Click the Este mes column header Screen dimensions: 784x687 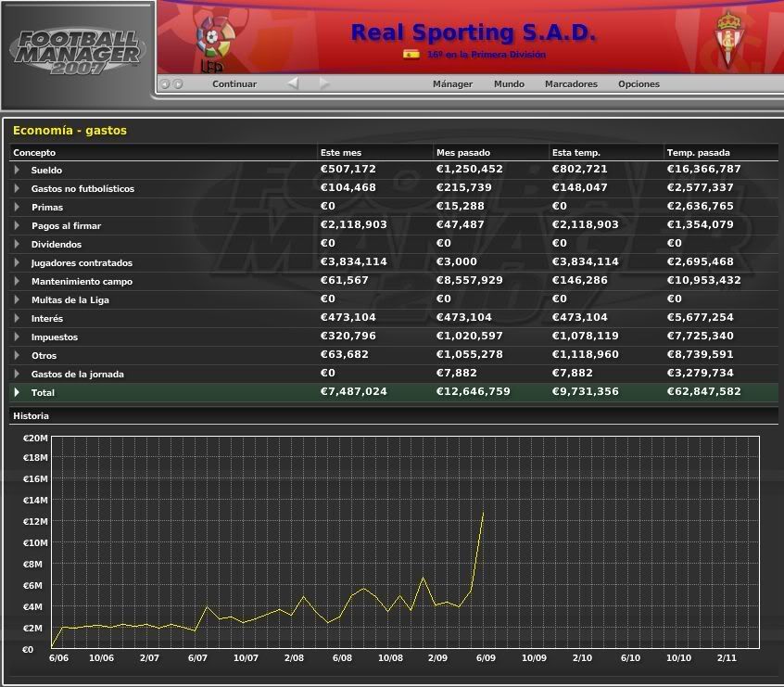coord(375,153)
